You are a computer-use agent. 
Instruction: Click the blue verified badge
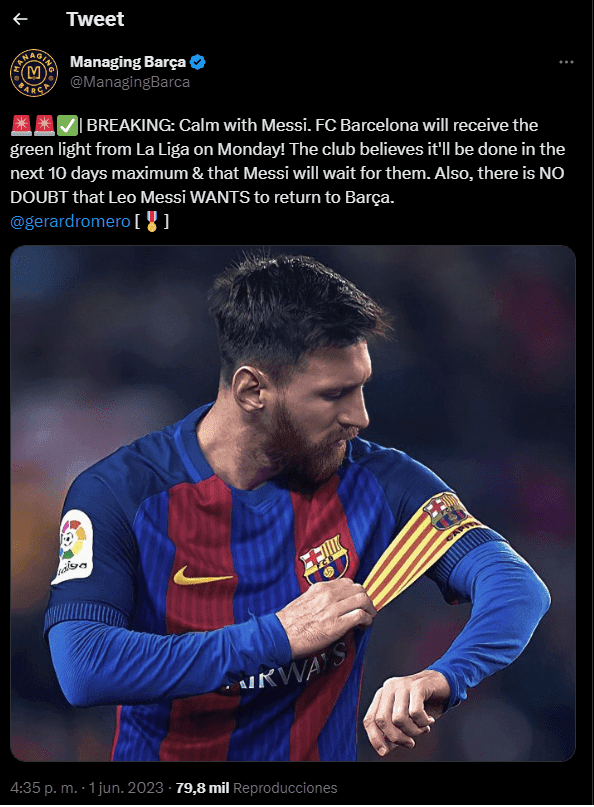click(198, 62)
